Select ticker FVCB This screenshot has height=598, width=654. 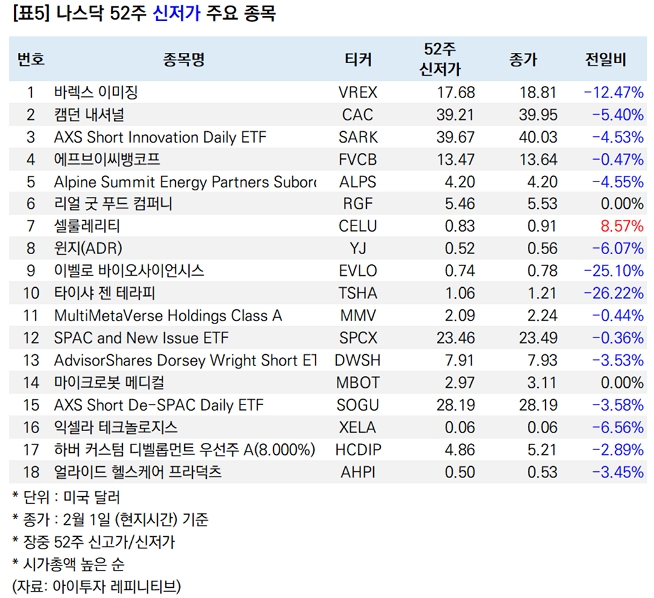click(x=358, y=159)
